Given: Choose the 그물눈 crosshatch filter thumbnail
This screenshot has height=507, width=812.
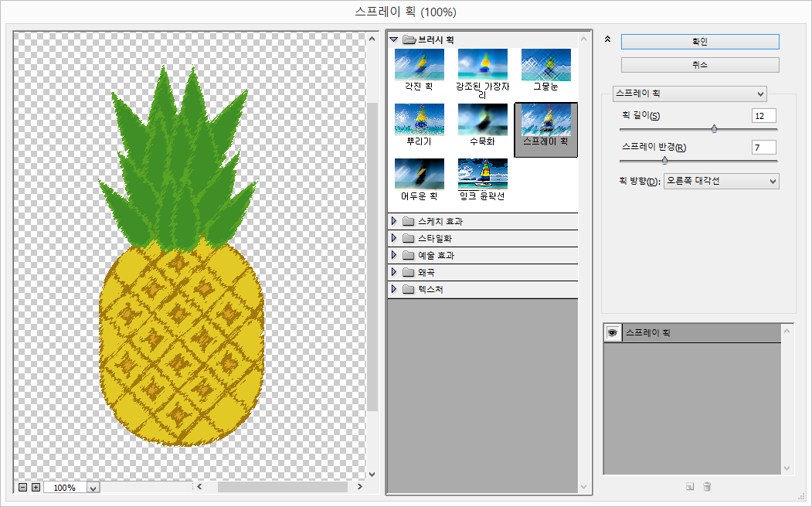Looking at the screenshot, I should 545,65.
